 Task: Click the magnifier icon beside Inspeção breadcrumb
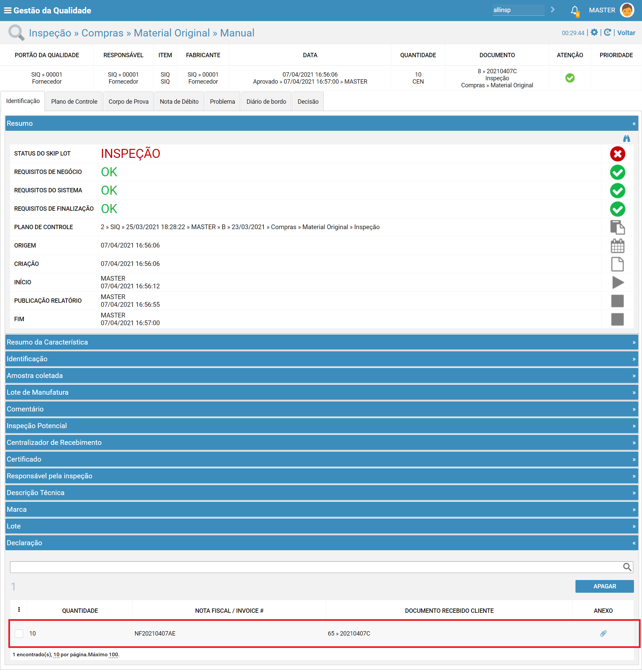tap(16, 33)
